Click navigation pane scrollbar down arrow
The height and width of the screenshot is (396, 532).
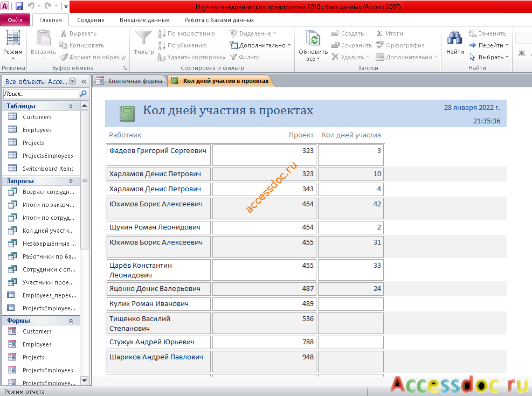85,381
